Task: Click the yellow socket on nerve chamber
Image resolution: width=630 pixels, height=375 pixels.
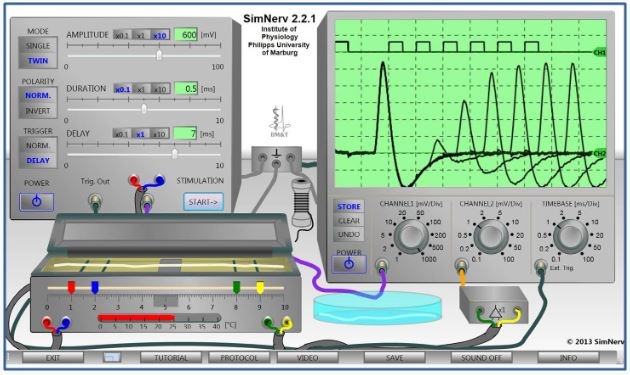Action: [287, 322]
